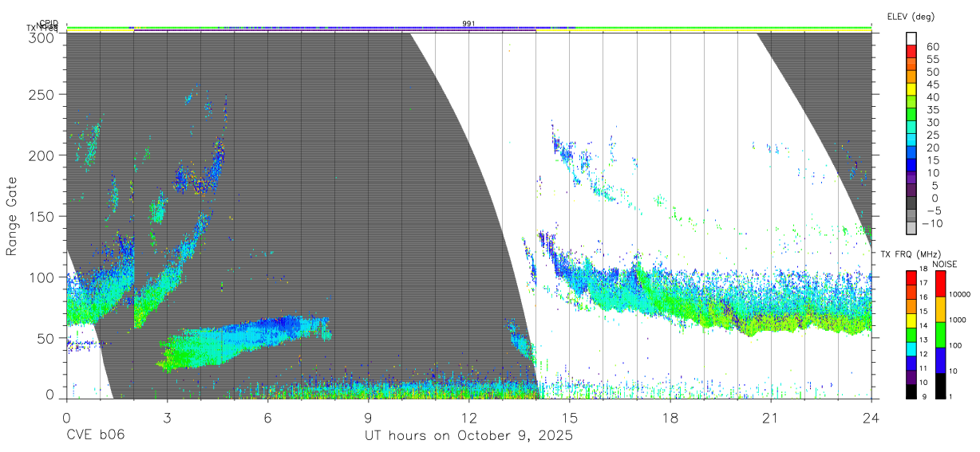980x452 pixels.
Task: Click the '35' label on elevation scale
Action: point(932,110)
